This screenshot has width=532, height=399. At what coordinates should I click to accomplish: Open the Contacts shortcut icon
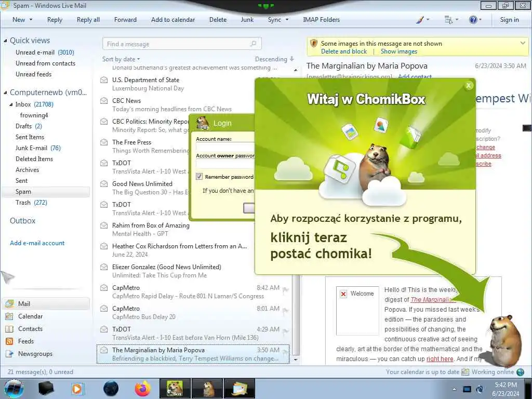[9, 329]
